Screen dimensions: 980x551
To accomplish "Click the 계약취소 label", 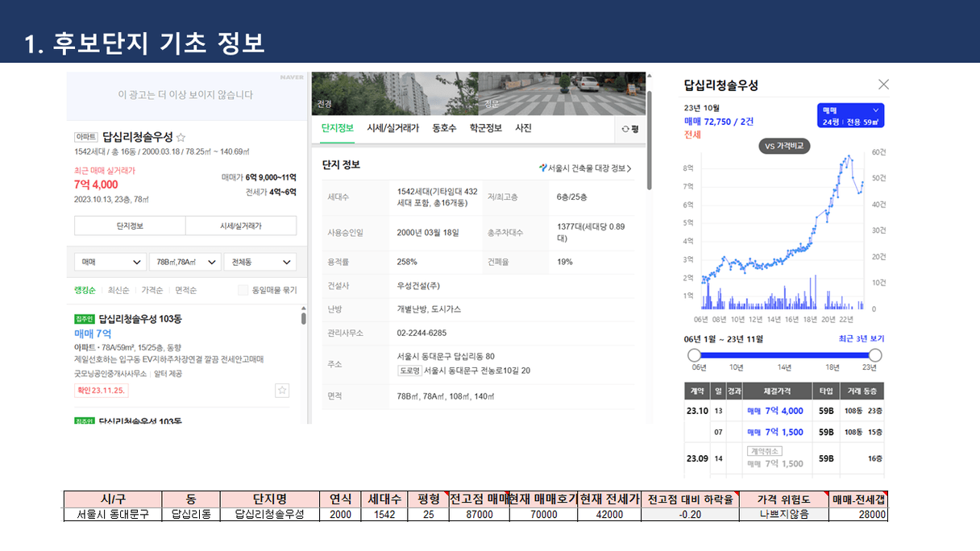I will [x=765, y=452].
